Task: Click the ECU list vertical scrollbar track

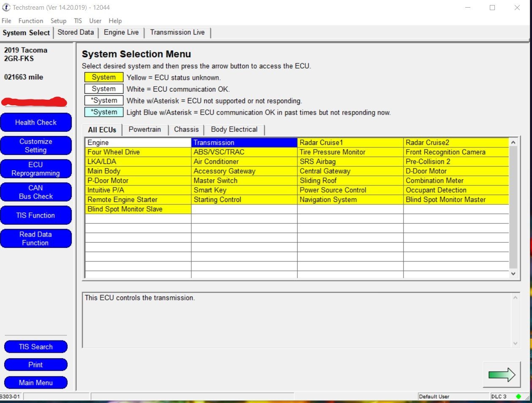Action: [513, 207]
